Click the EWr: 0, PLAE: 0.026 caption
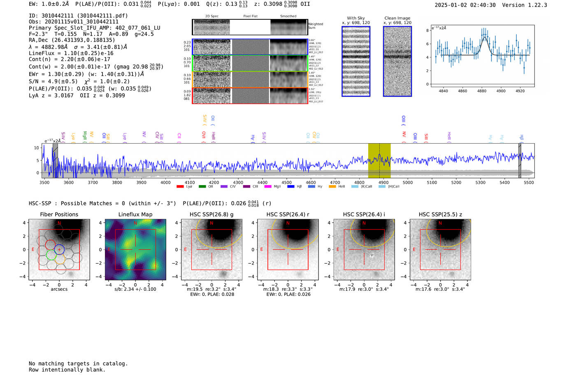The height and width of the screenshot is (392, 576). pos(288,294)
